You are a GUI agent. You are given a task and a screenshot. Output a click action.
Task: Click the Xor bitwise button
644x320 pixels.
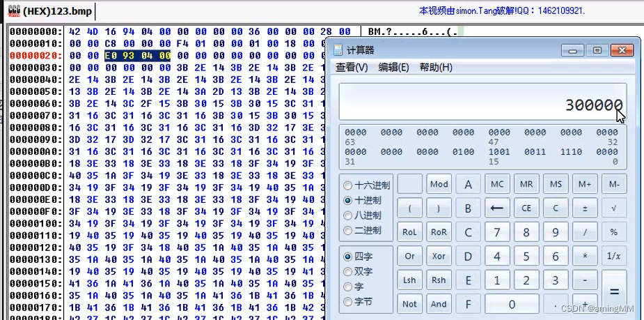[439, 256]
